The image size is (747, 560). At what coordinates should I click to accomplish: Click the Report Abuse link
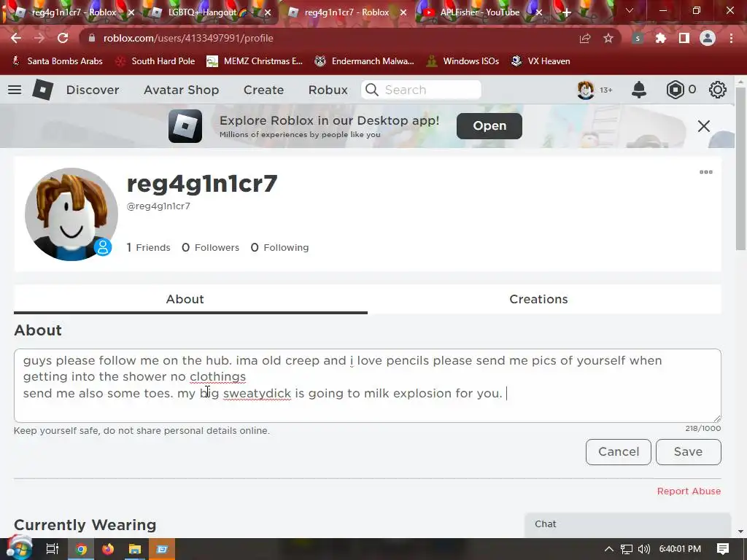(x=689, y=491)
